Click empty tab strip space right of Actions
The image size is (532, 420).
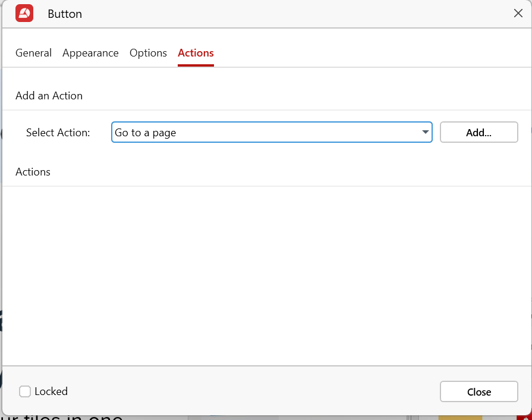[369, 53]
